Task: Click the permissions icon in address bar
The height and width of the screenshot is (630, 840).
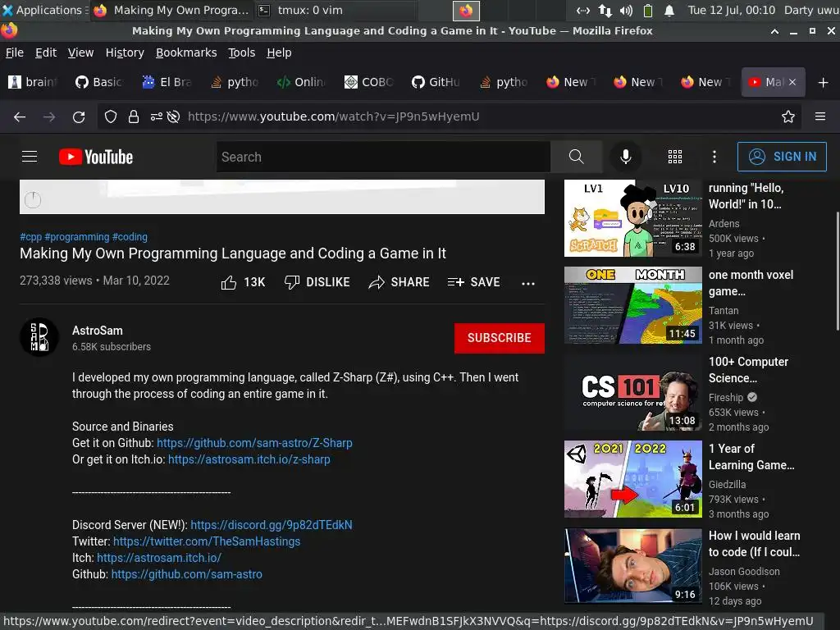Action: [x=156, y=116]
